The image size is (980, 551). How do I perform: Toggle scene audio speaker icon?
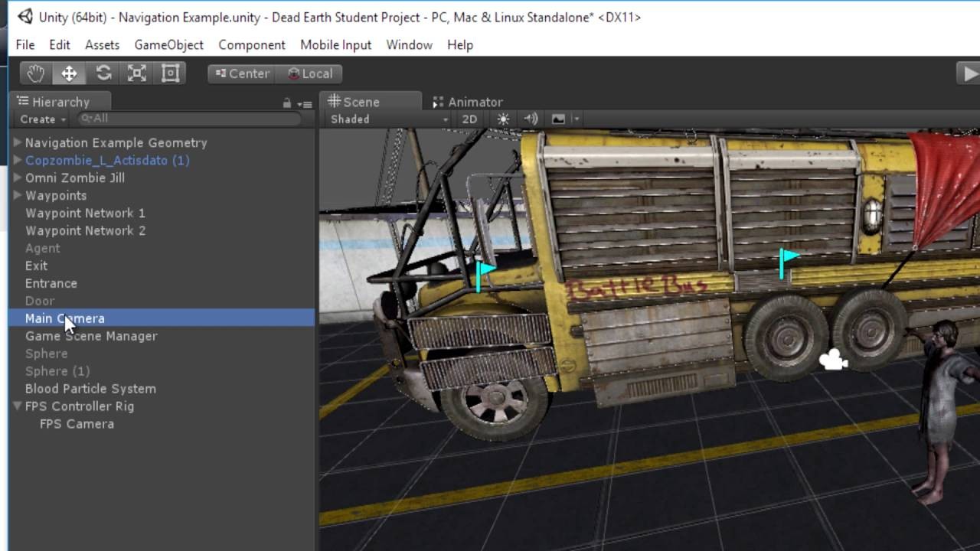pos(531,119)
